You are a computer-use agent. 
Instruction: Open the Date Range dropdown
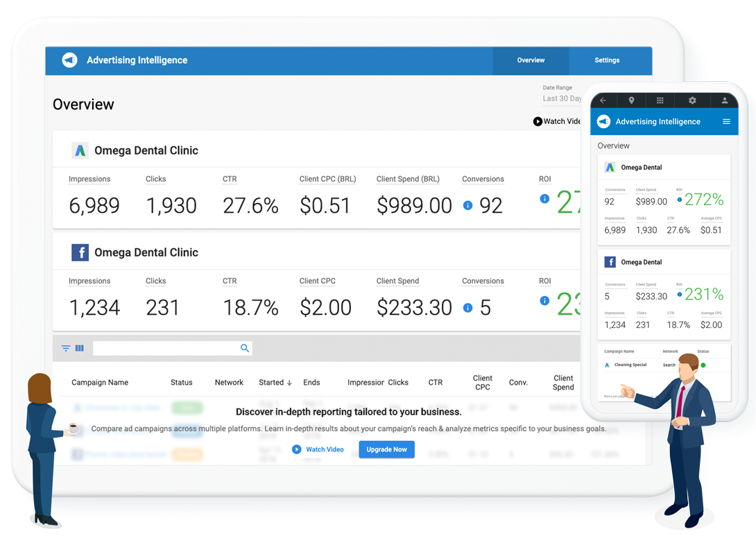[562, 98]
